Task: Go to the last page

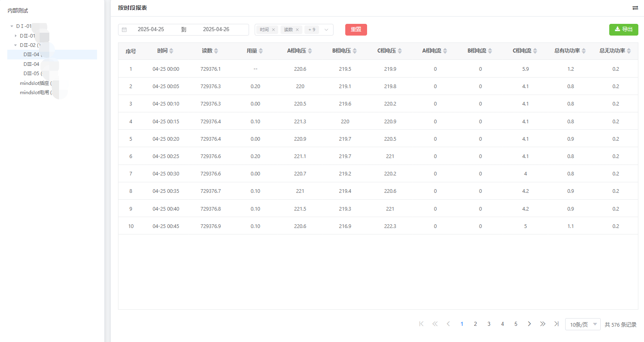Action: pyautogui.click(x=556, y=324)
